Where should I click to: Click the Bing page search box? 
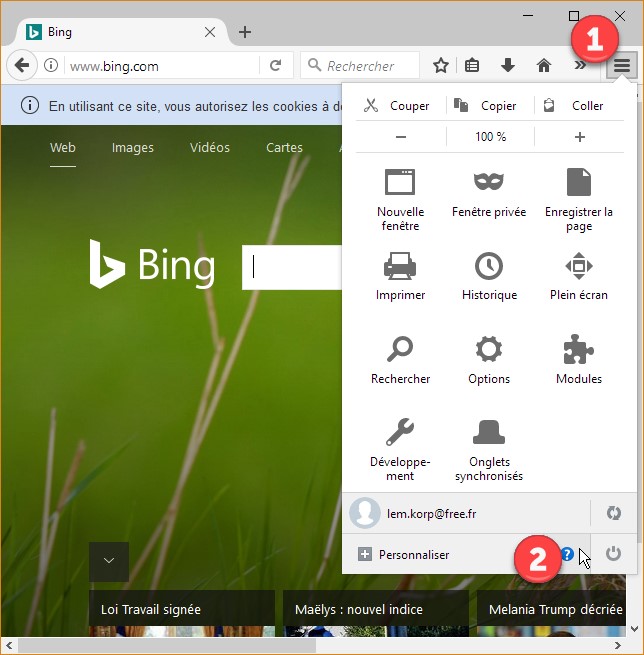click(x=292, y=267)
